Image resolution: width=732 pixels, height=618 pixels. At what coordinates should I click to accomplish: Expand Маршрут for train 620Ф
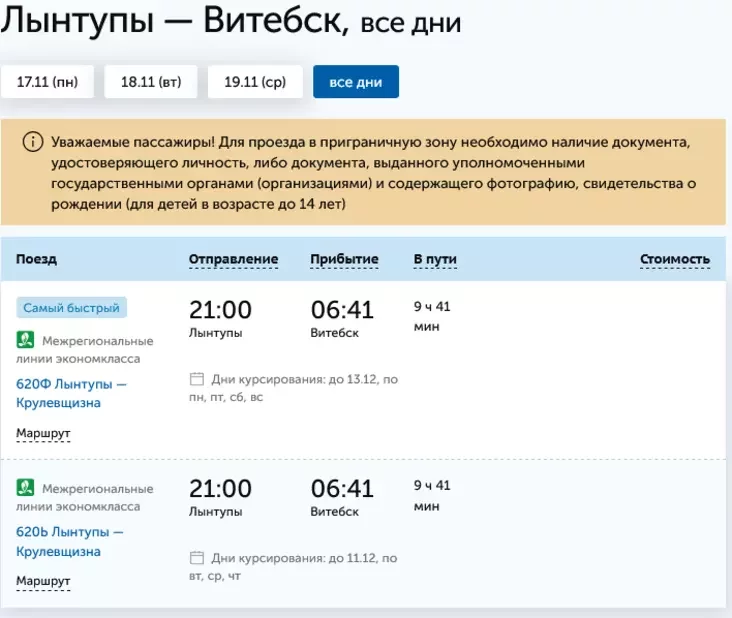coord(43,433)
